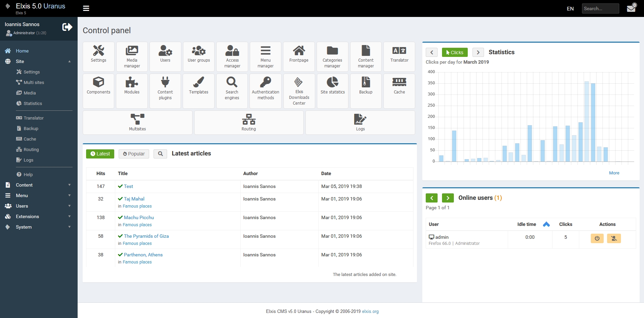Viewport: 644px width, 318px height.
Task: Toggle the sidebar with hamburger icon
Action: (x=86, y=8)
